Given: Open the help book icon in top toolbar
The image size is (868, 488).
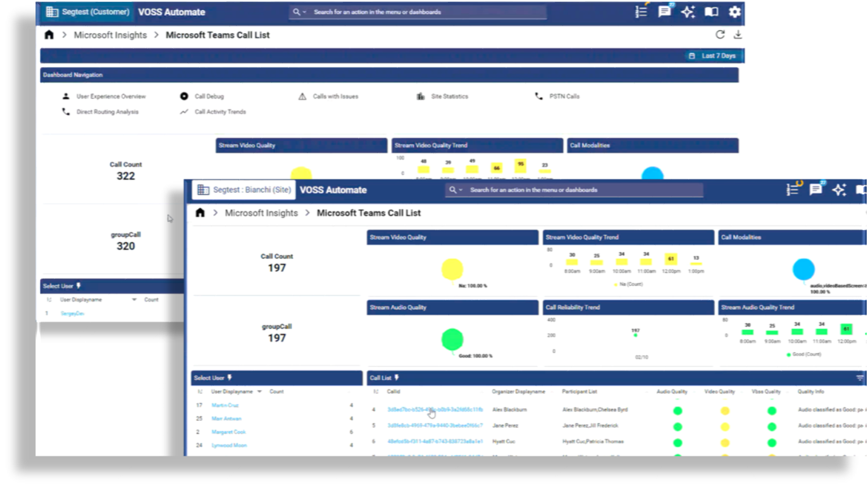Looking at the screenshot, I should pos(711,11).
